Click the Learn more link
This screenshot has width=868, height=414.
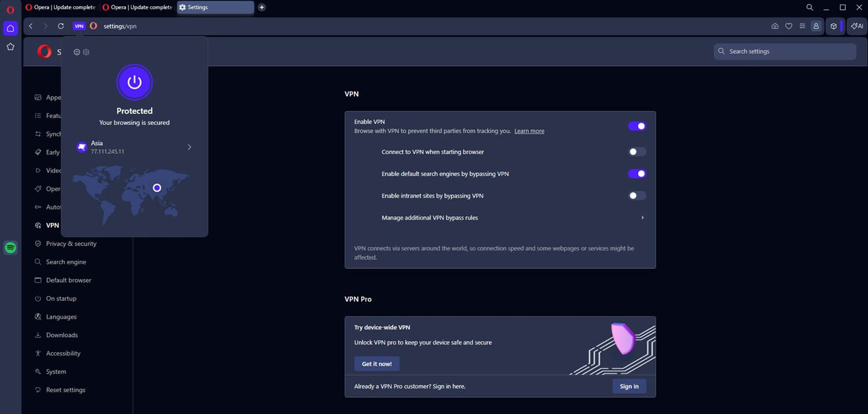coord(529,131)
